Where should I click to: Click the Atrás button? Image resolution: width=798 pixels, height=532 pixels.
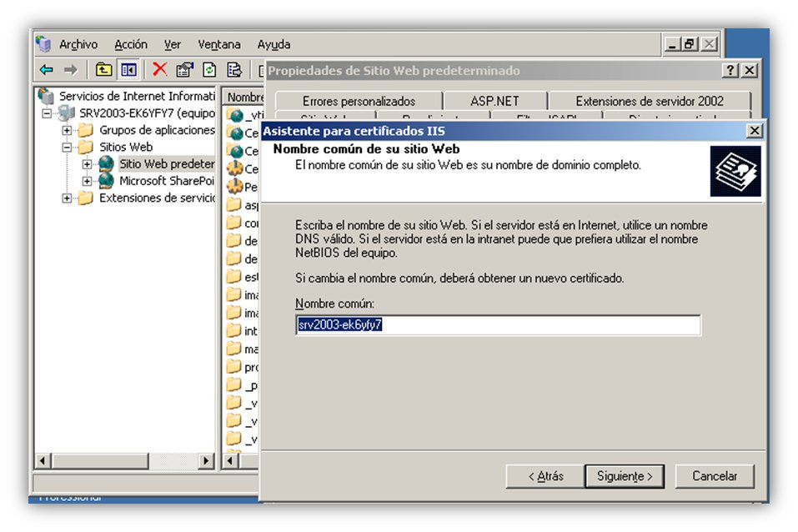click(x=545, y=476)
